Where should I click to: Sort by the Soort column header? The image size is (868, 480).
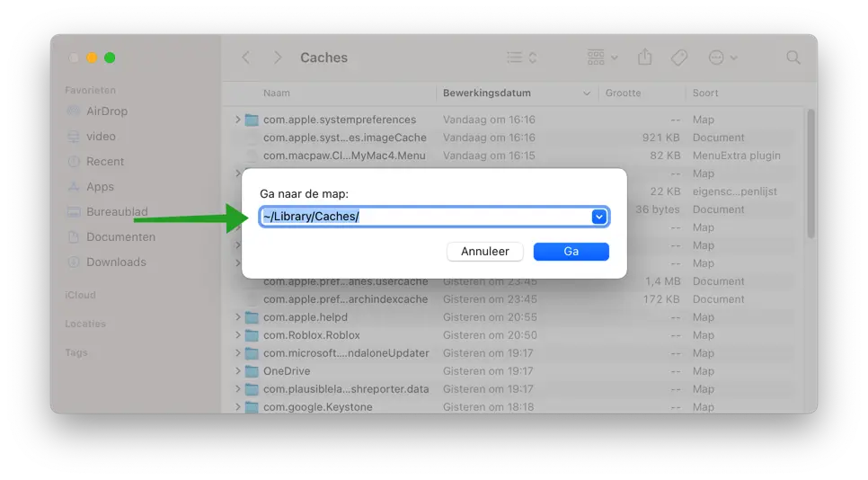(705, 93)
